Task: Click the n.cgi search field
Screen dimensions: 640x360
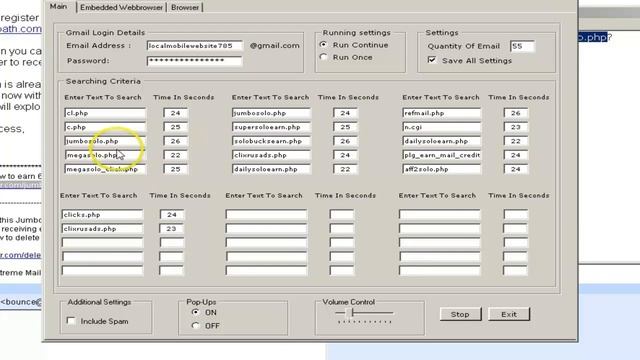Action: pos(442,127)
